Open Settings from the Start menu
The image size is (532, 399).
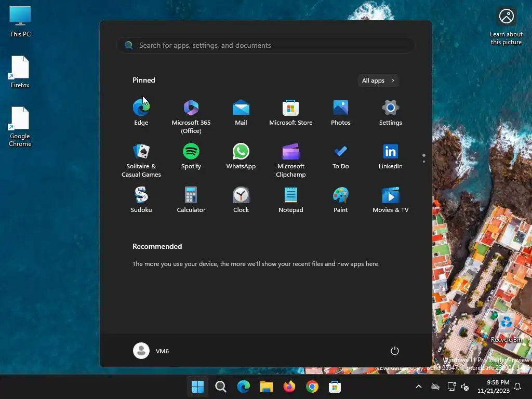point(391,113)
